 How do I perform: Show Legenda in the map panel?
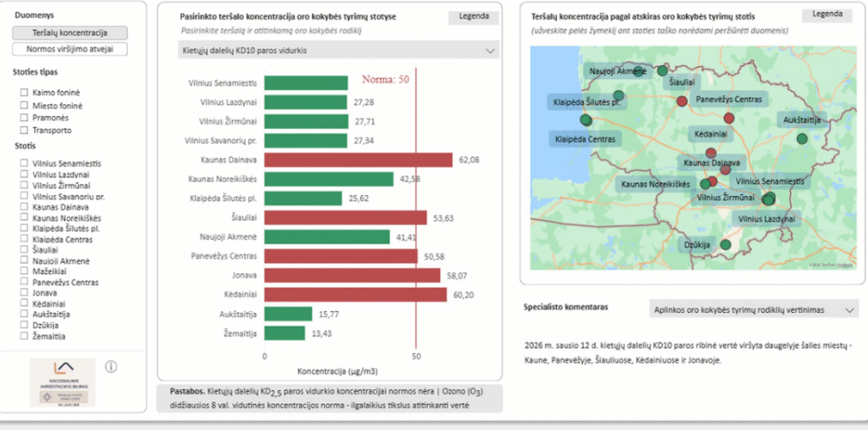point(826,14)
